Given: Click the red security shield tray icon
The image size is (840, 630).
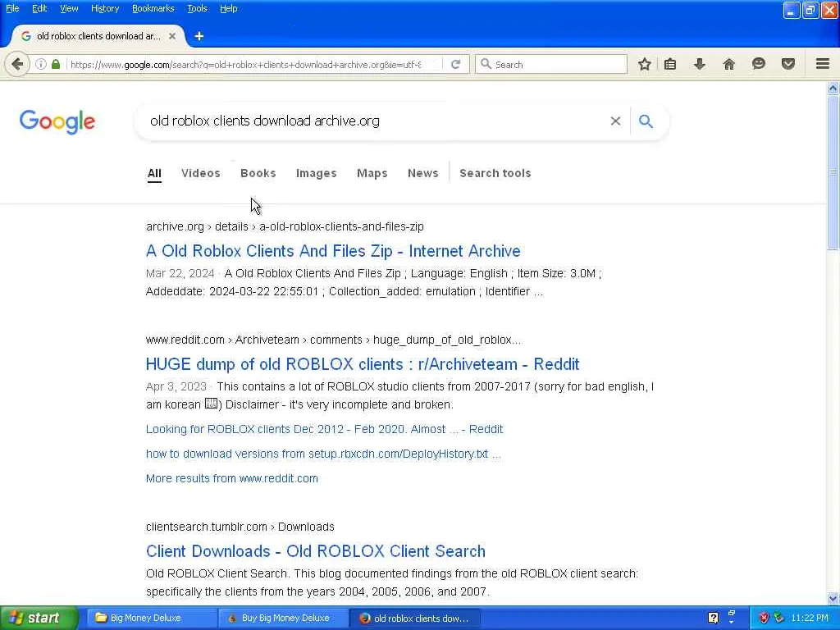Looking at the screenshot, I should [x=764, y=618].
